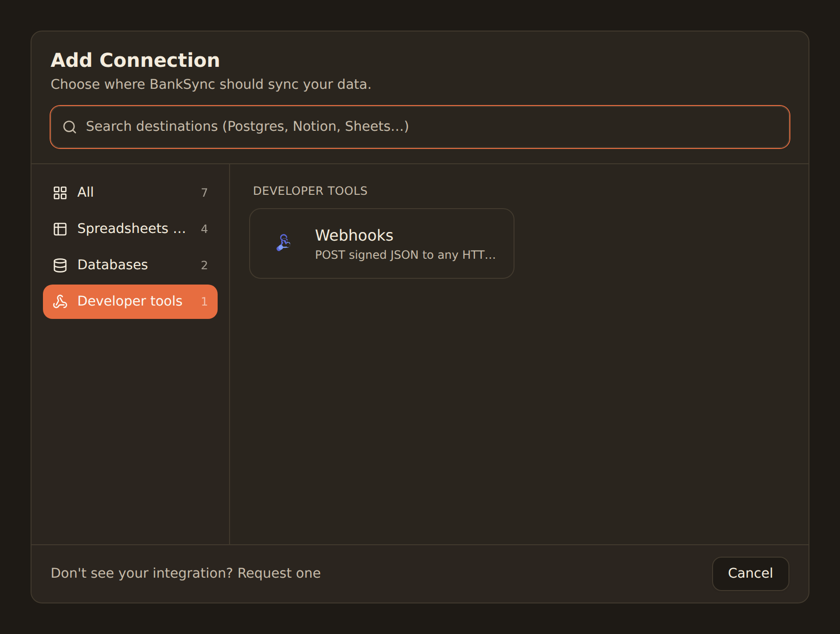Cancel the Add Connection dialog
Screen dimensions: 840x634
pos(750,573)
